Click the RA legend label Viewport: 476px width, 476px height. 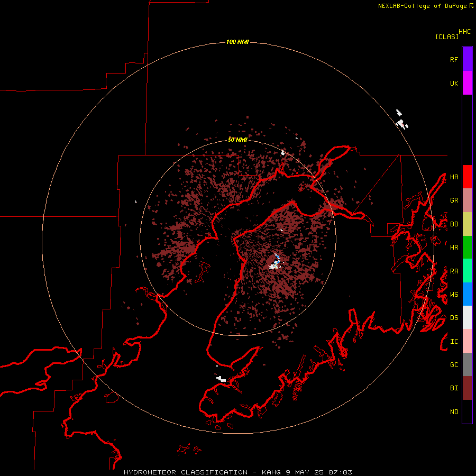(454, 271)
